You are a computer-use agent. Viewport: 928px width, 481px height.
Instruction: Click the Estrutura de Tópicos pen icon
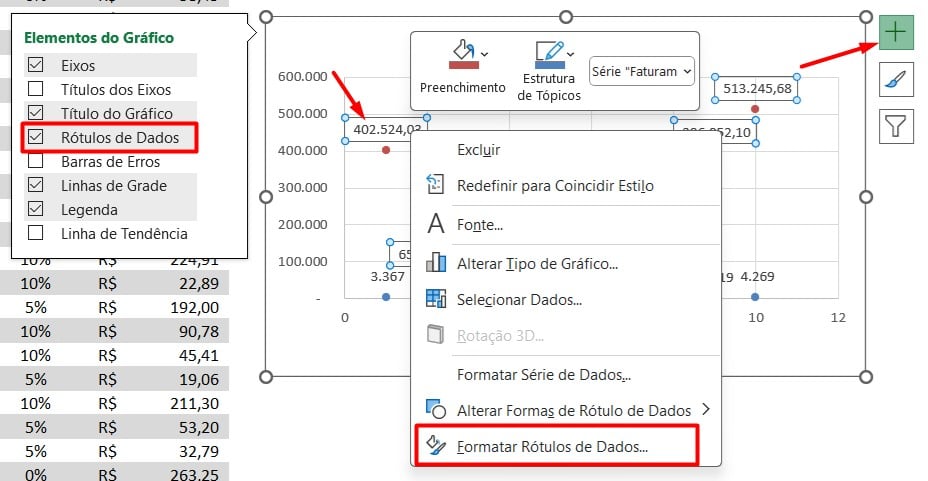point(549,54)
